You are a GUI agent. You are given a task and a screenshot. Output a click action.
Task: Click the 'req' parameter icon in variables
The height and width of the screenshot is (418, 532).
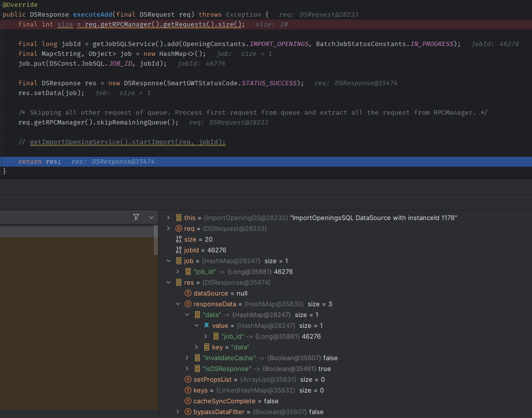click(x=178, y=229)
